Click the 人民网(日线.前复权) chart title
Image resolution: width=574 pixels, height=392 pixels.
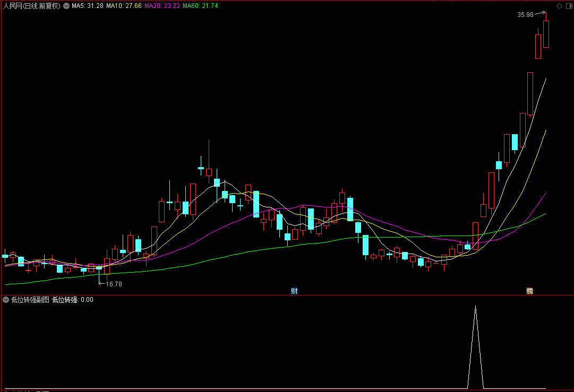click(x=31, y=6)
